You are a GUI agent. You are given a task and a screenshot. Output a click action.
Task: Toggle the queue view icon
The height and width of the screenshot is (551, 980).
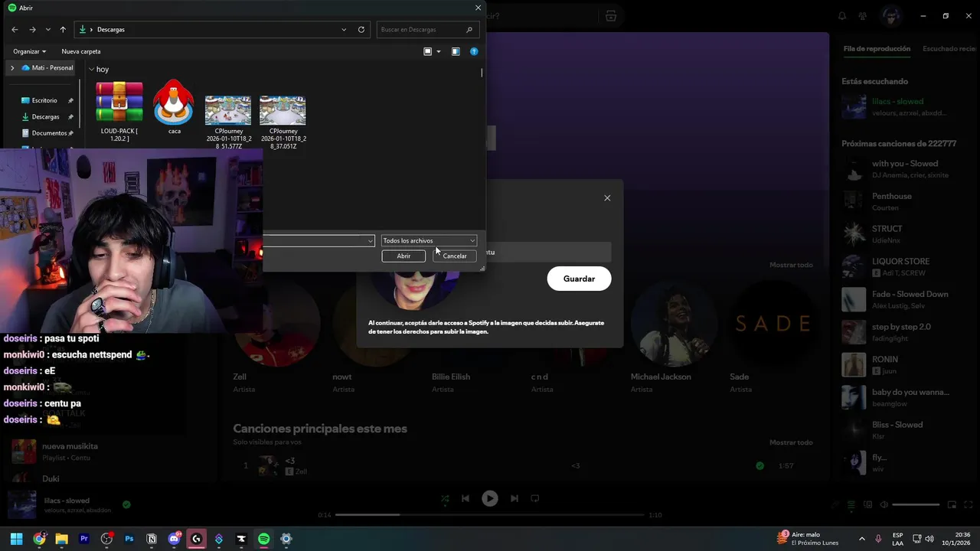tap(851, 505)
